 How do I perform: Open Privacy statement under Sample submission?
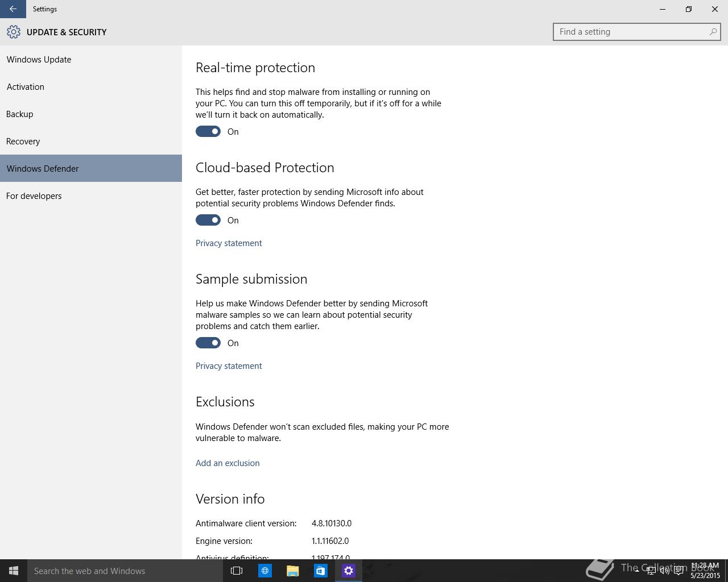coord(229,365)
